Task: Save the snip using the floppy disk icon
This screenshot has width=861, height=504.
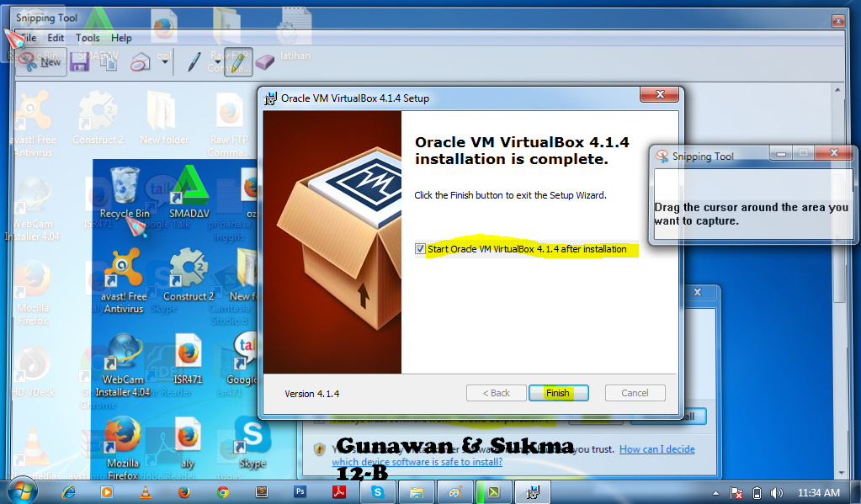Action: 81,61
